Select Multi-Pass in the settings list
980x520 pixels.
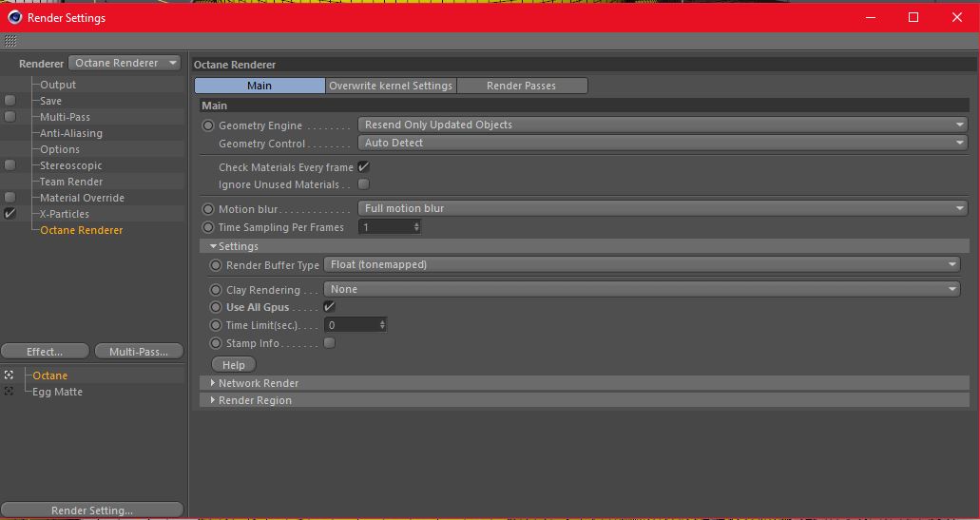pos(65,117)
